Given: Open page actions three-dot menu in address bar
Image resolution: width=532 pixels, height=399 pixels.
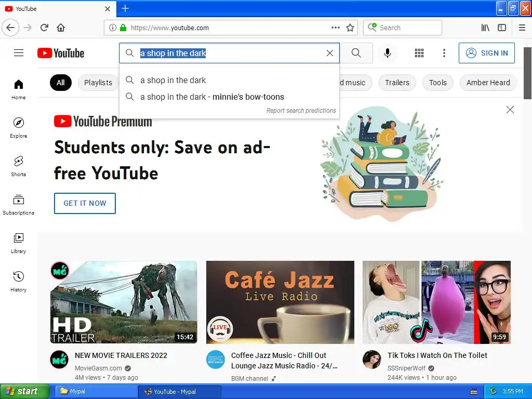Looking at the screenshot, I should coord(335,28).
